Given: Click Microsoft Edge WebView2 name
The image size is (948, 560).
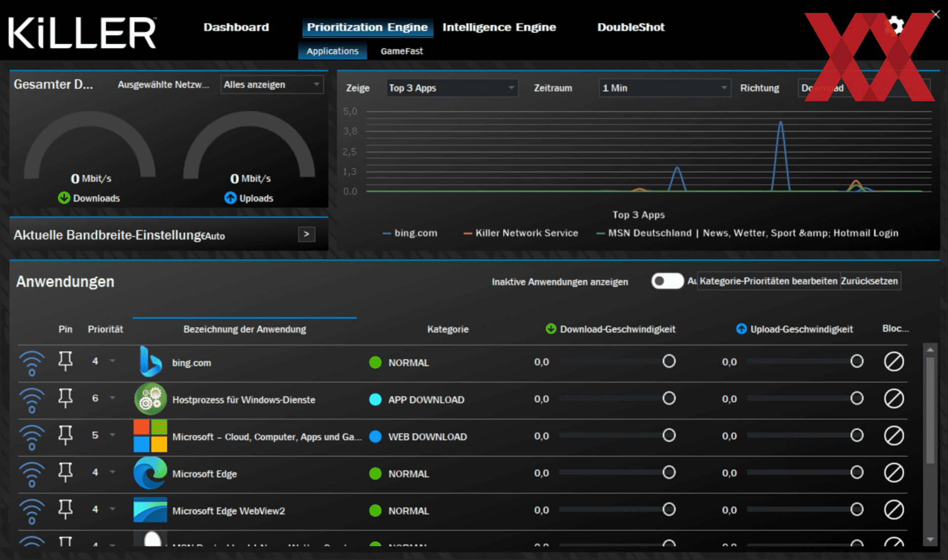Looking at the screenshot, I should (229, 511).
